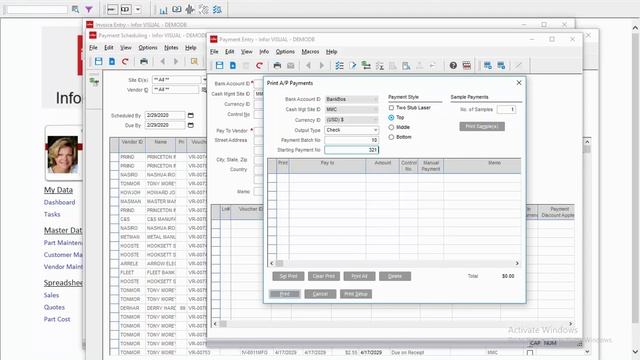Image resolution: width=640 pixels, height=360 pixels.
Task: Click Print button at dialog bottom
Action: coord(284,294)
